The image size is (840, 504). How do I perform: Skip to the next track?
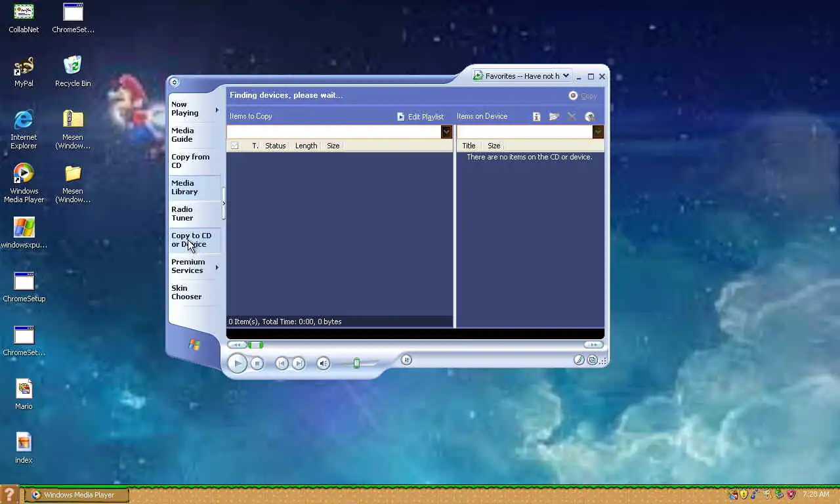298,363
